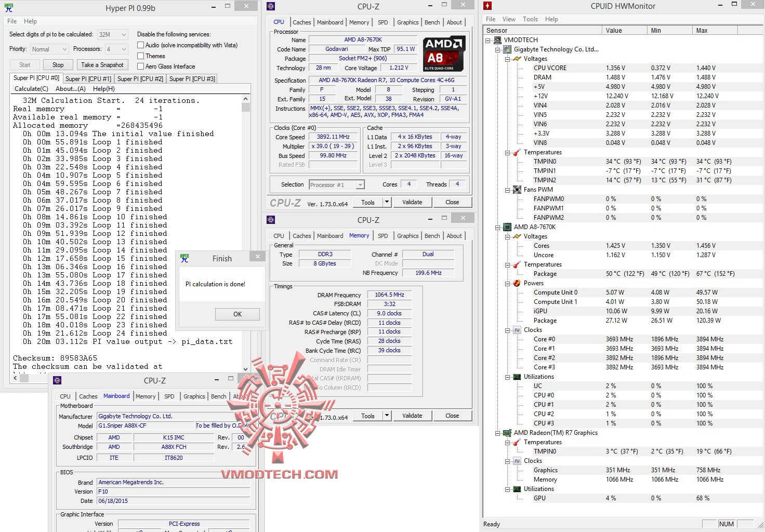
Task: Open the Hyper PI File menu
Action: (x=12, y=21)
